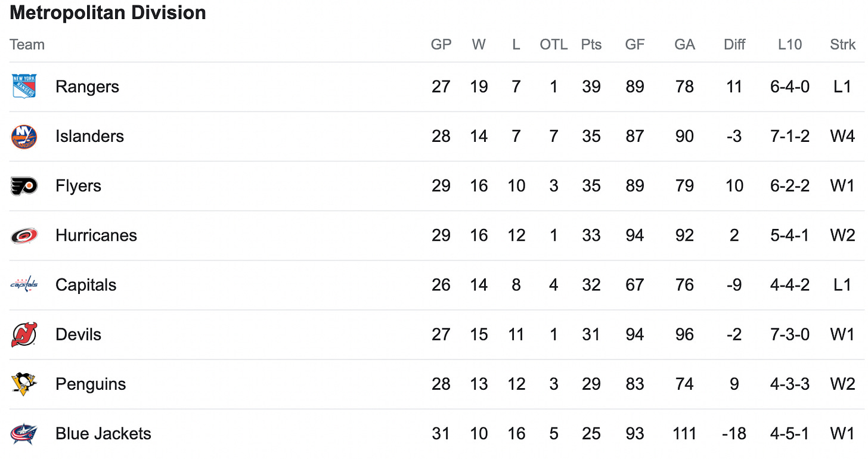This screenshot has width=868, height=459.
Task: Click the Metropolitan Division heading
Action: pyautogui.click(x=108, y=13)
